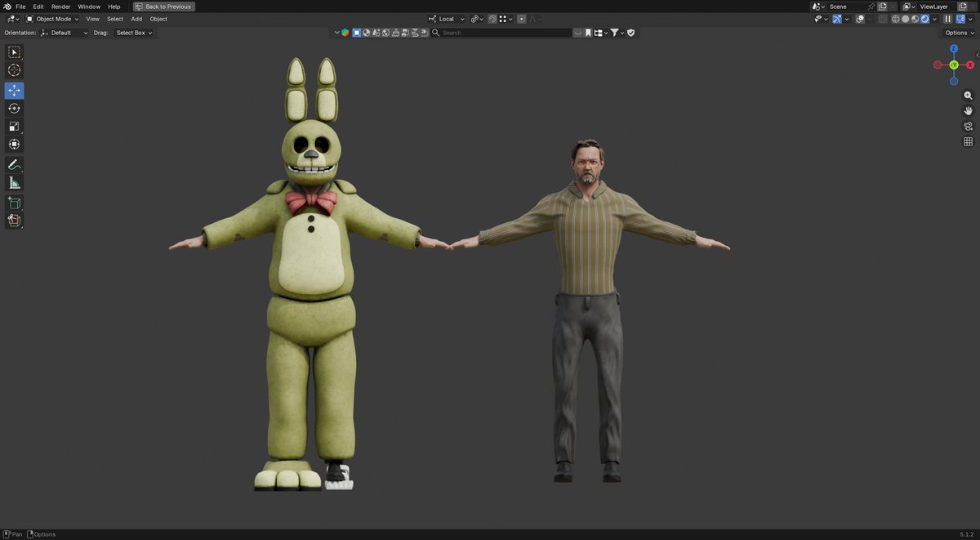Switch to Wireframe viewport shading
The image size is (980, 540).
coord(896,19)
